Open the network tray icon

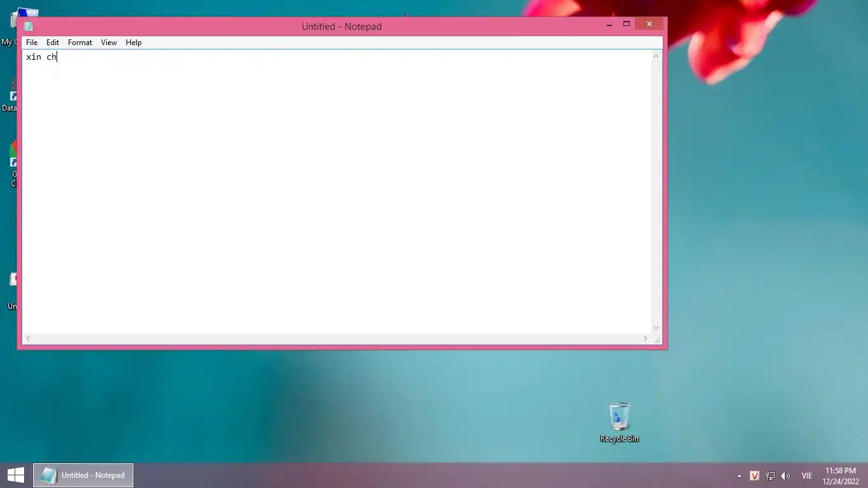(x=770, y=475)
